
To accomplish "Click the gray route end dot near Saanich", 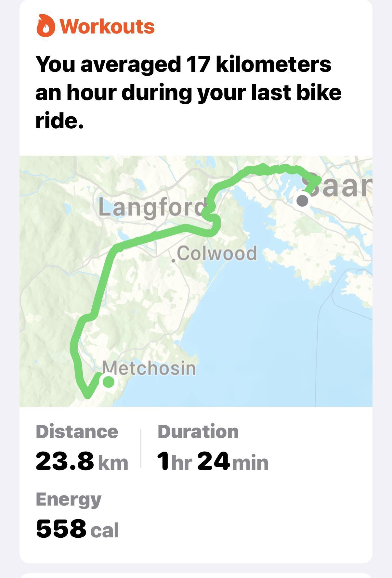I will click(302, 200).
